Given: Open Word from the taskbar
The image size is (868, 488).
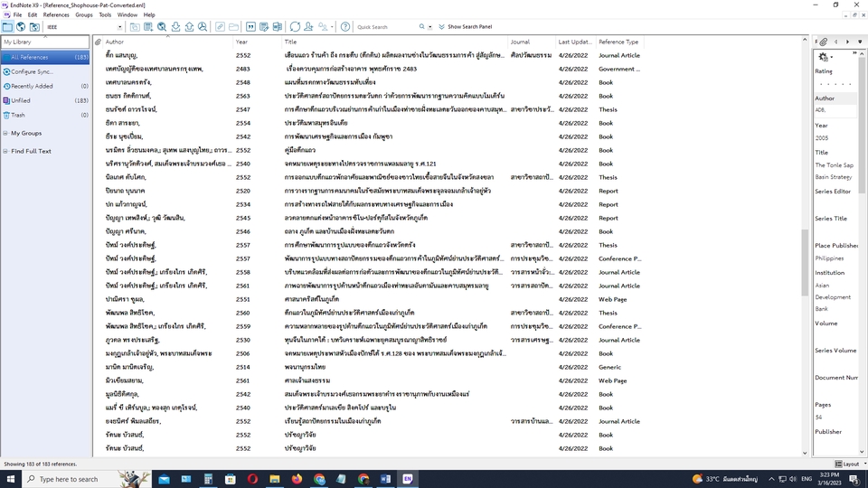Looking at the screenshot, I should click(385, 479).
